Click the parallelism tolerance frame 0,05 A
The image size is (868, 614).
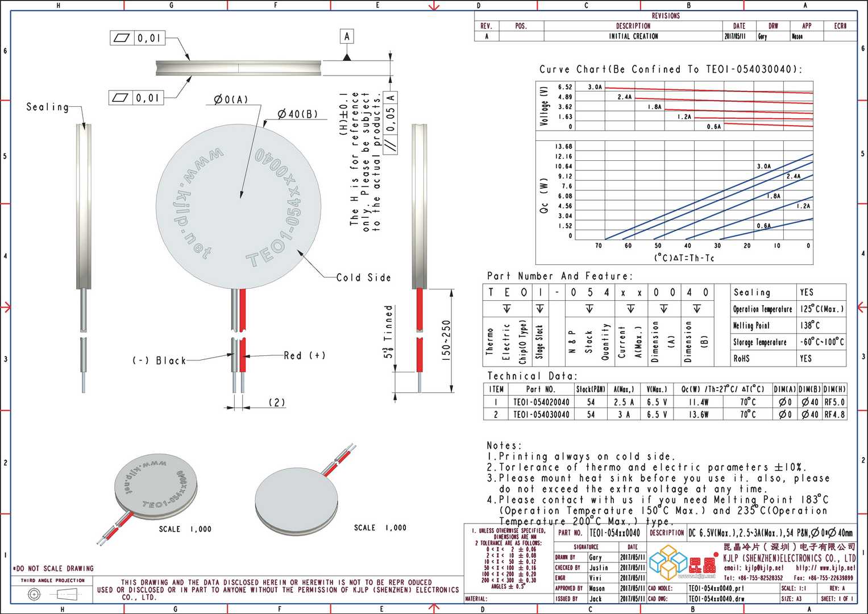point(391,122)
